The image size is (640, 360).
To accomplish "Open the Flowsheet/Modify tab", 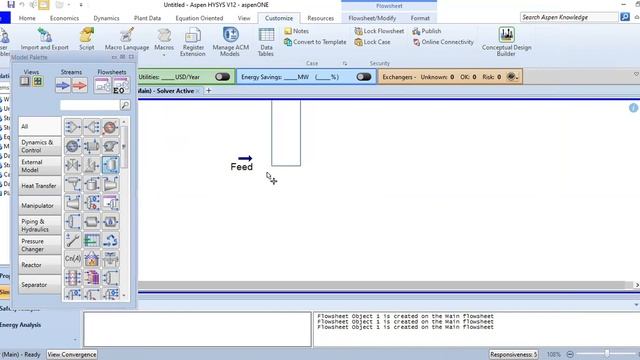I will coord(372,18).
